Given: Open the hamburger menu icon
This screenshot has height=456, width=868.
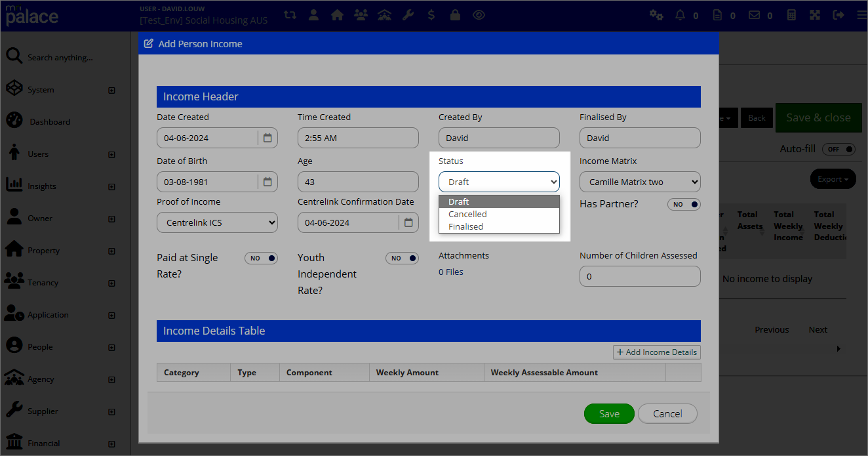Looking at the screenshot, I should (x=861, y=14).
